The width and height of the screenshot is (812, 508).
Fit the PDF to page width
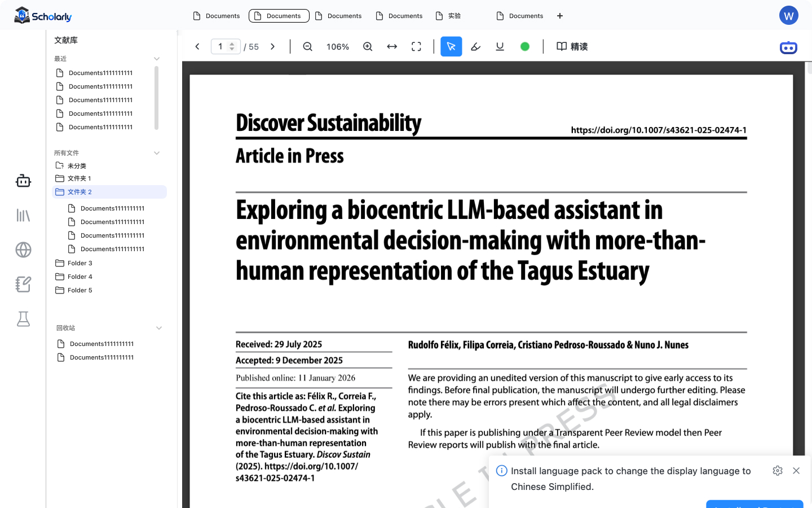click(x=392, y=47)
